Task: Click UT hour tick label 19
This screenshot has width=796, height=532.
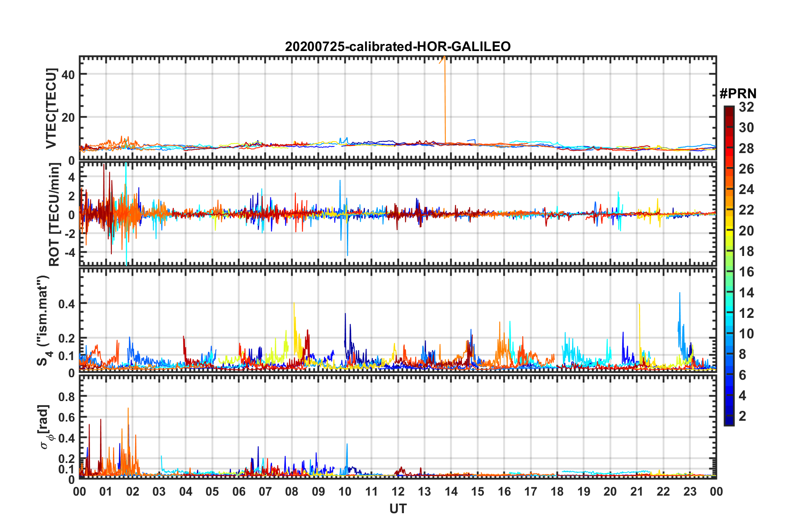Action: pyautogui.click(x=584, y=491)
